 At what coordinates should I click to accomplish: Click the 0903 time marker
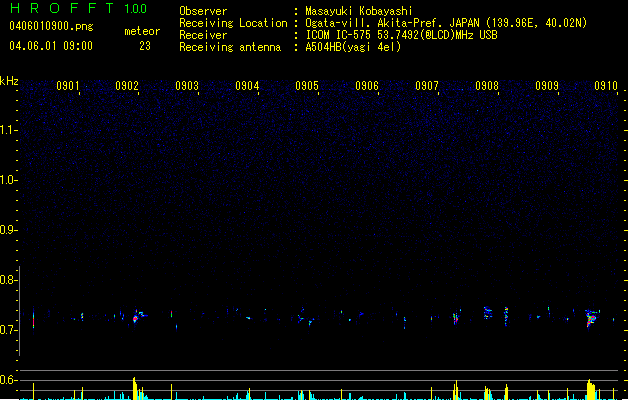[x=187, y=85]
